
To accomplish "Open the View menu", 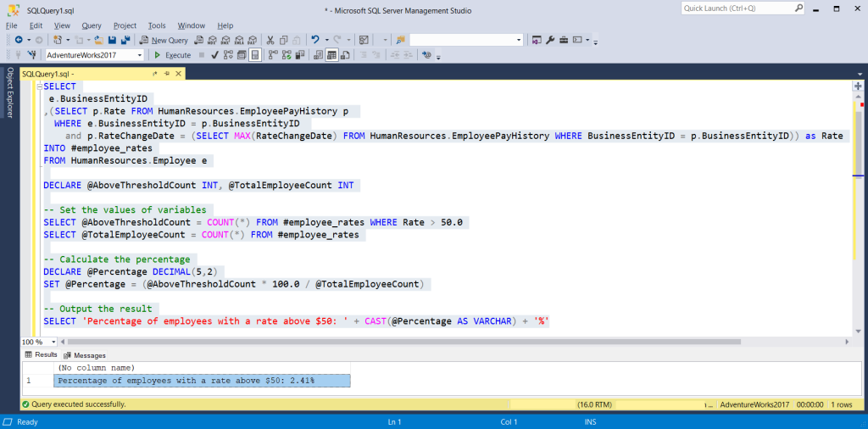I will [x=62, y=25].
